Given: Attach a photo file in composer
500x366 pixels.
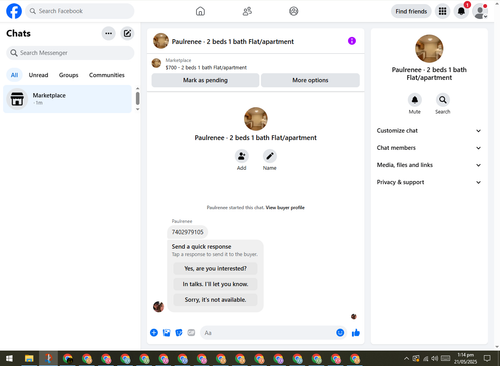Looking at the screenshot, I should (x=166, y=333).
